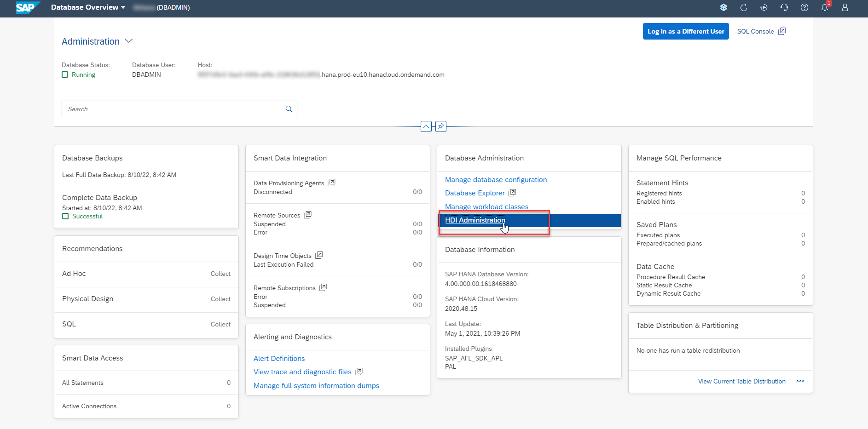Open the Complete Data Backup section
868x429 pixels.
click(146, 207)
